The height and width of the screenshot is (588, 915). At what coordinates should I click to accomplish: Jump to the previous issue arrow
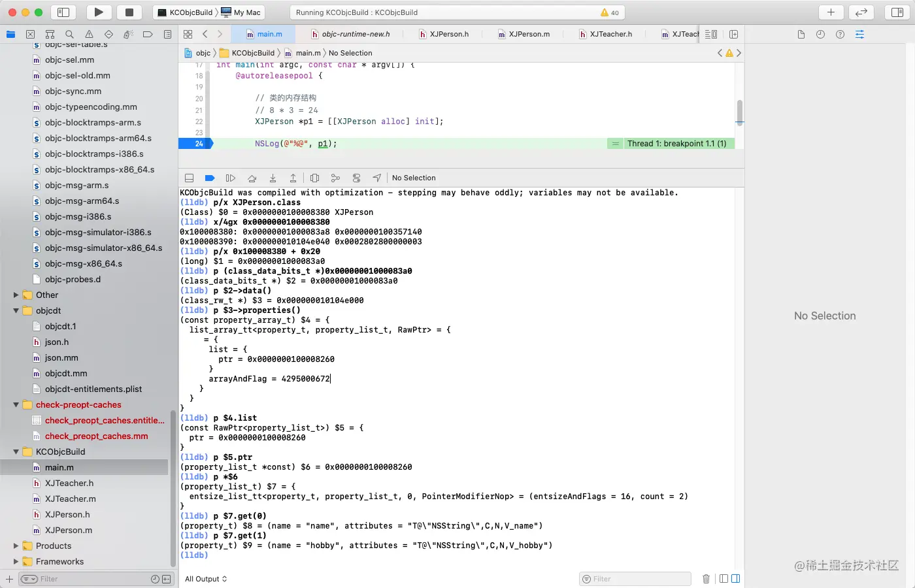(x=720, y=53)
